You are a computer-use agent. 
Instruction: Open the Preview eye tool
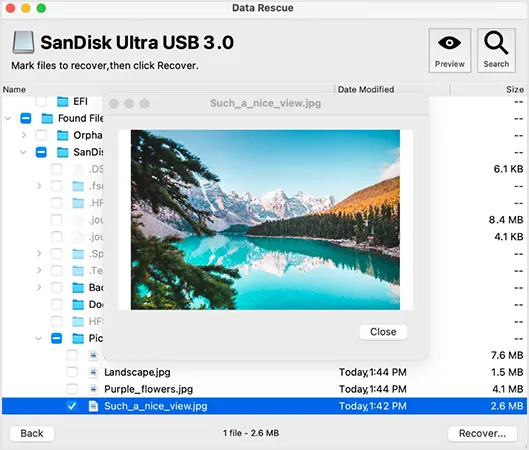tap(450, 50)
